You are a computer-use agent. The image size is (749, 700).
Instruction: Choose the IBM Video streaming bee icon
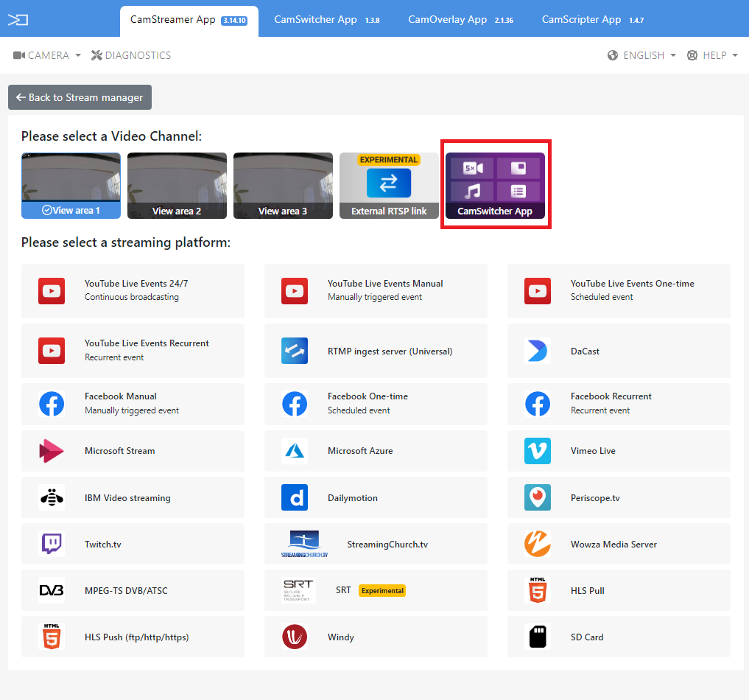(52, 498)
